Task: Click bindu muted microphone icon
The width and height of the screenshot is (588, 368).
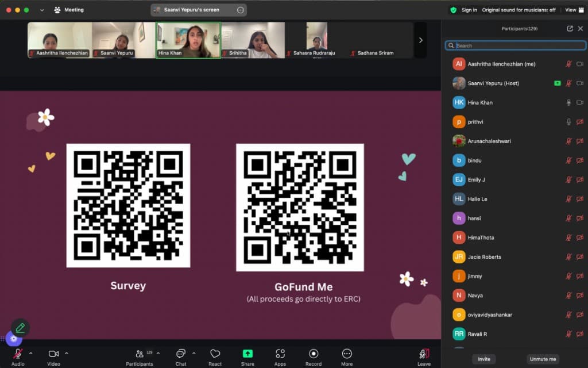Action: coord(568,160)
